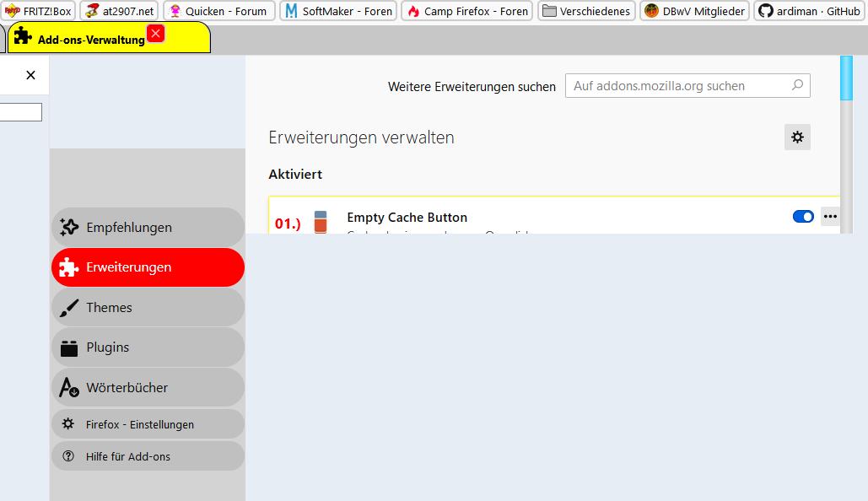This screenshot has height=501, width=868.
Task: Toggle off the Empty Cache Button extension
Action: (x=803, y=217)
